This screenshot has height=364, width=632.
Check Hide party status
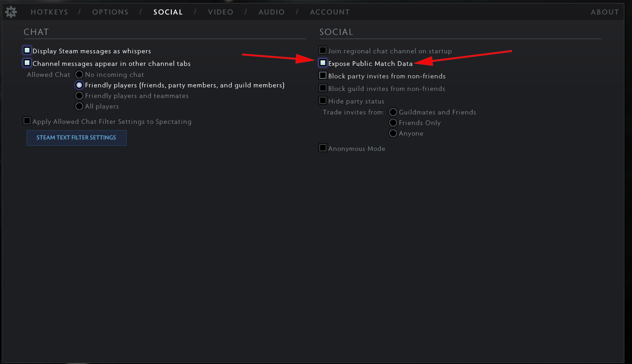pyautogui.click(x=323, y=101)
